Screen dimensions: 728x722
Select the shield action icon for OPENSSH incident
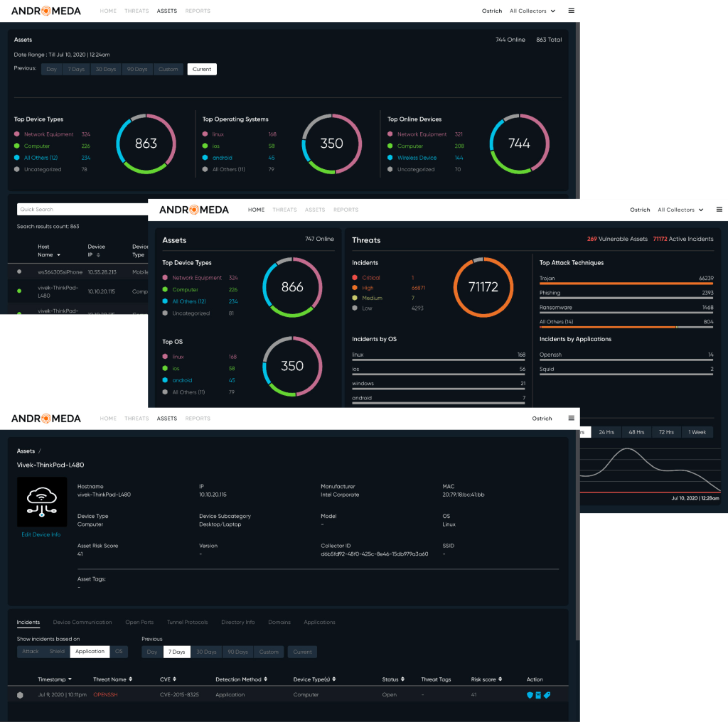(530, 695)
